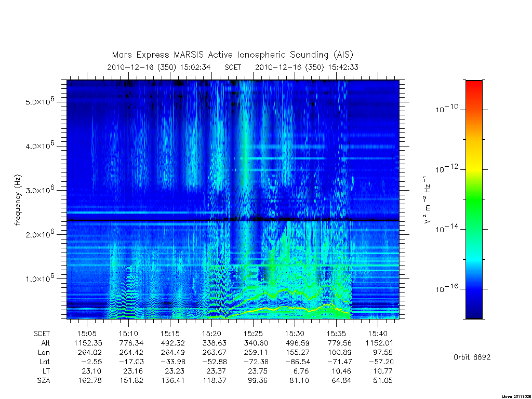
Task: Click altitude value '776.34'
Action: point(131,343)
